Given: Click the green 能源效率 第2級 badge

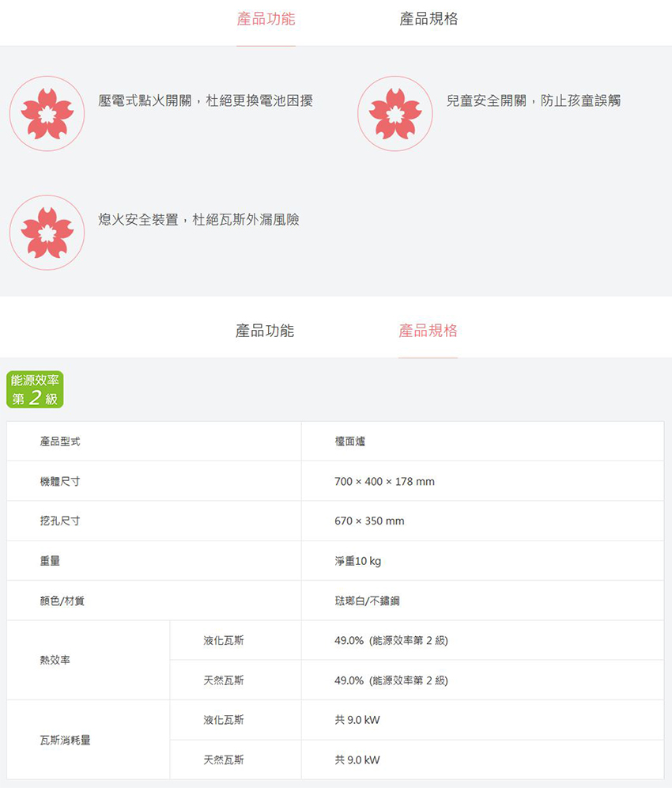Looking at the screenshot, I should 35,390.
